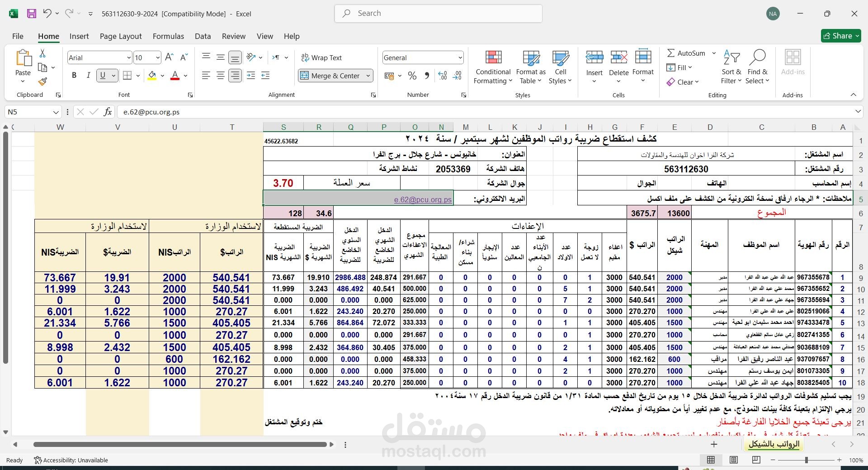Click the Paste clipboard icon
The width and height of the screenshot is (868, 470).
[x=23, y=58]
